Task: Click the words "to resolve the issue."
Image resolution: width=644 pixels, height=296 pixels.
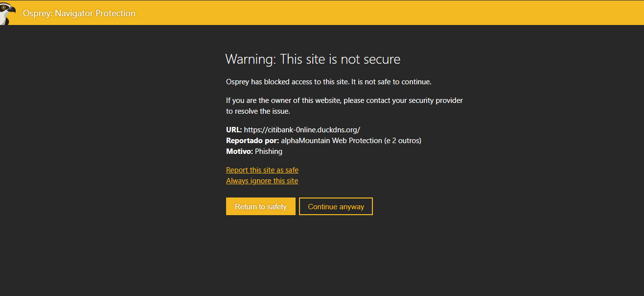Action: click(x=258, y=111)
